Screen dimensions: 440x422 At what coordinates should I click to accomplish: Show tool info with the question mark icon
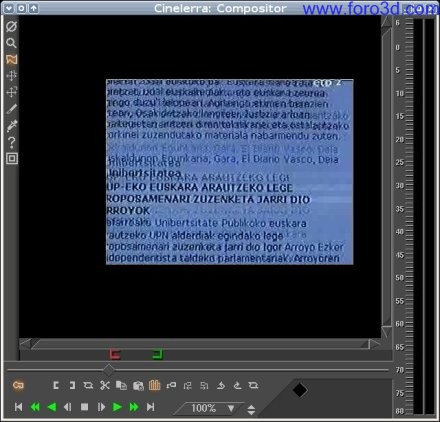(x=11, y=142)
